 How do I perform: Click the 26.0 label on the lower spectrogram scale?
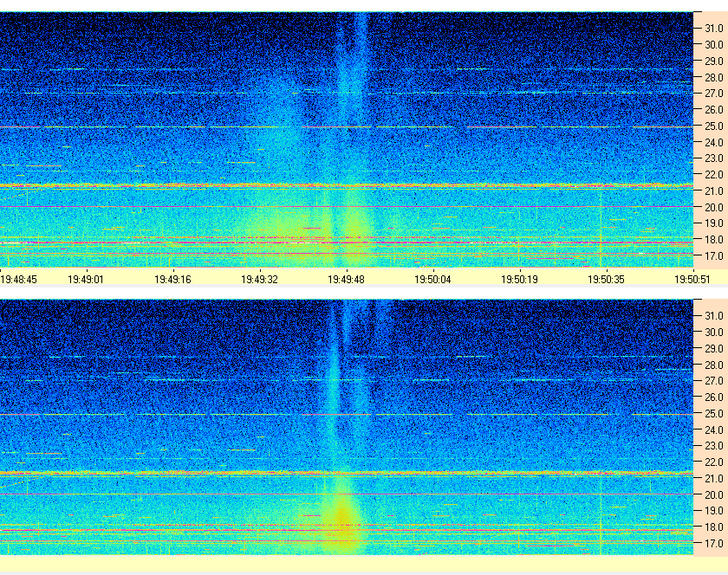tap(714, 397)
